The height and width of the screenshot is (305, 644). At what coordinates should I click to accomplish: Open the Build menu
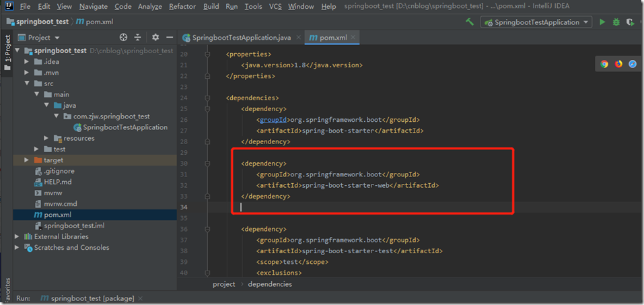(211, 7)
